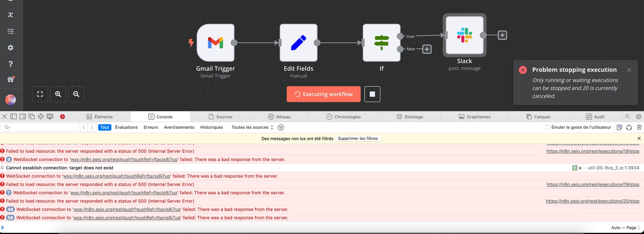
Task: Select the Slack node
Action: (465, 35)
